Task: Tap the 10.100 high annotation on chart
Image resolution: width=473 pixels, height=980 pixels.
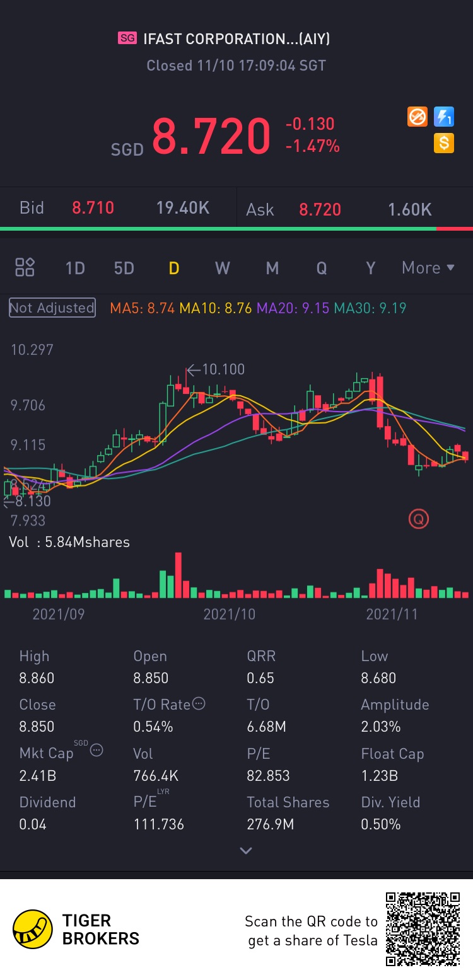Action: tap(216, 369)
